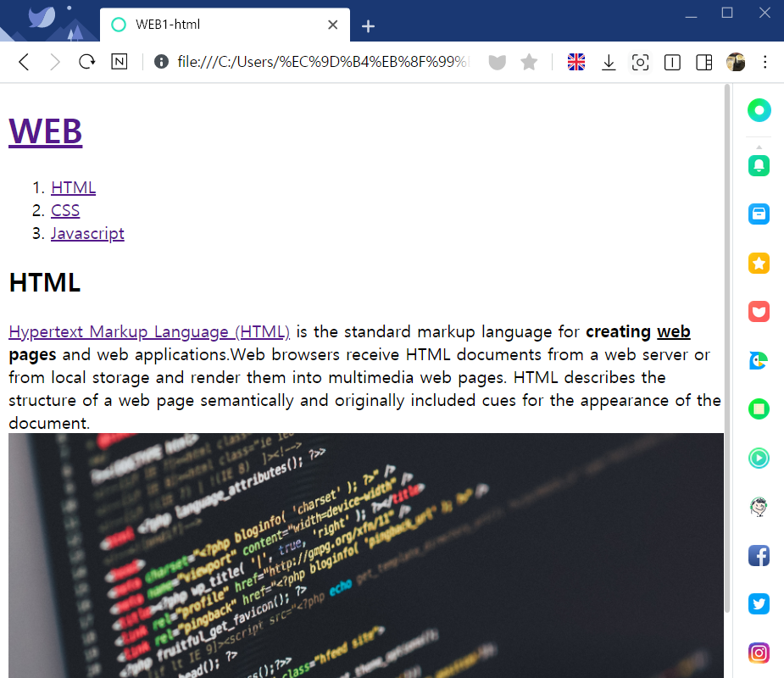This screenshot has height=678, width=784.
Task: Open the red Pocket sidebar icon
Action: [759, 312]
